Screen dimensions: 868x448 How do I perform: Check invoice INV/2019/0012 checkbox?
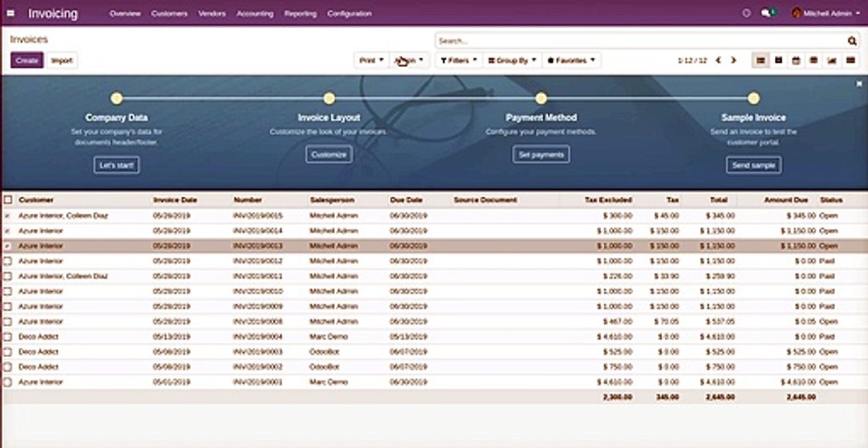7,261
